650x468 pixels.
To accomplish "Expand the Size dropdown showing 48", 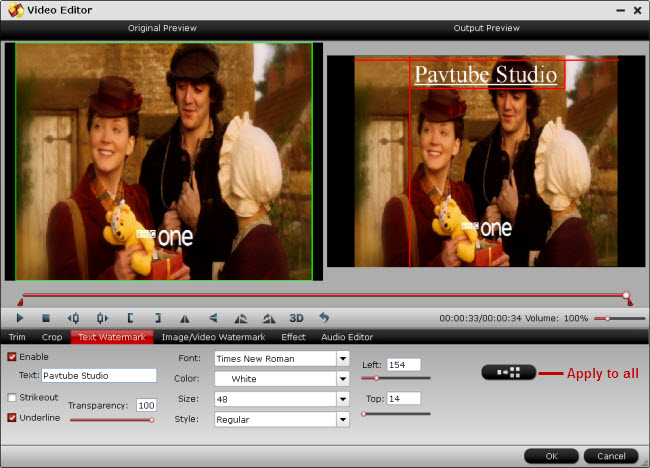I will [x=343, y=399].
